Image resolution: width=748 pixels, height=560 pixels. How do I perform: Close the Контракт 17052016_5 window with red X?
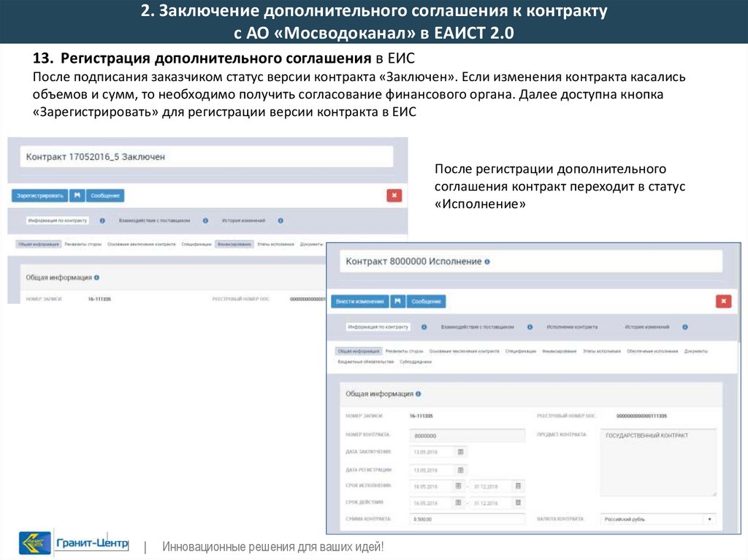(394, 196)
